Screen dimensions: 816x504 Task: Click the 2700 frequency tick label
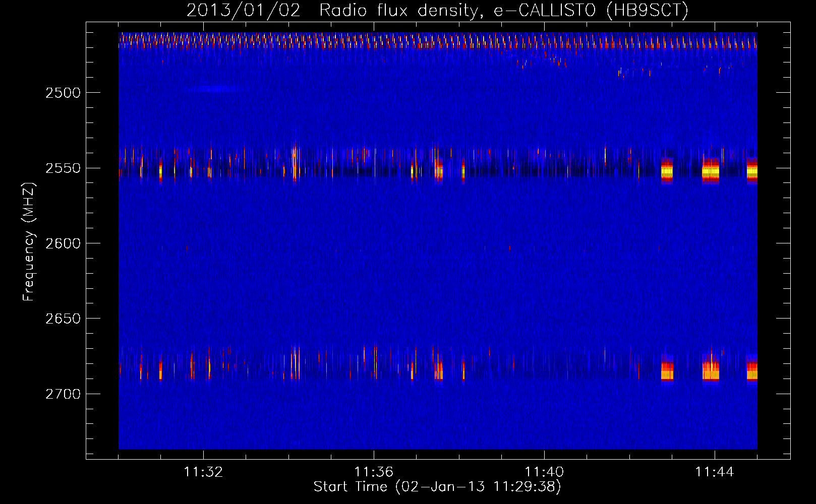click(63, 394)
